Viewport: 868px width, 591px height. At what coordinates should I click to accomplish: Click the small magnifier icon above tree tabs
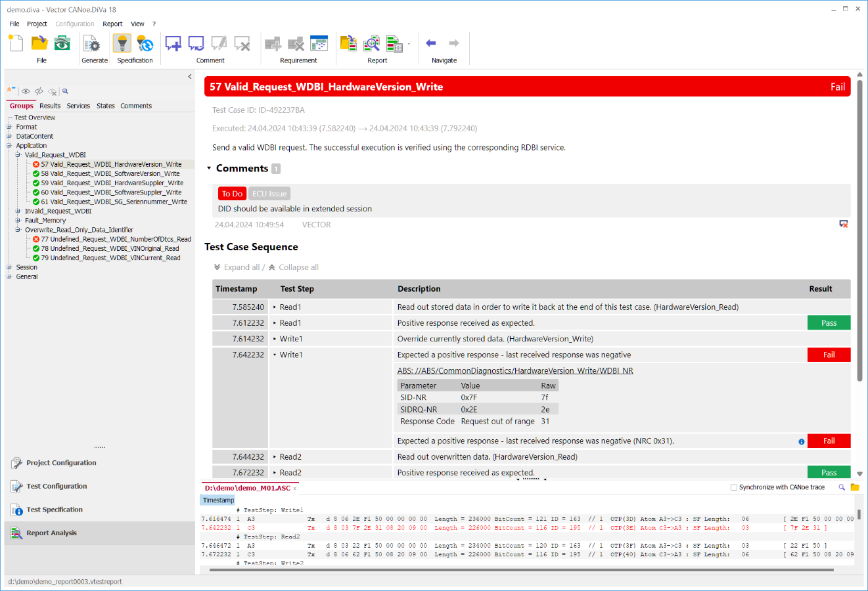pos(65,91)
